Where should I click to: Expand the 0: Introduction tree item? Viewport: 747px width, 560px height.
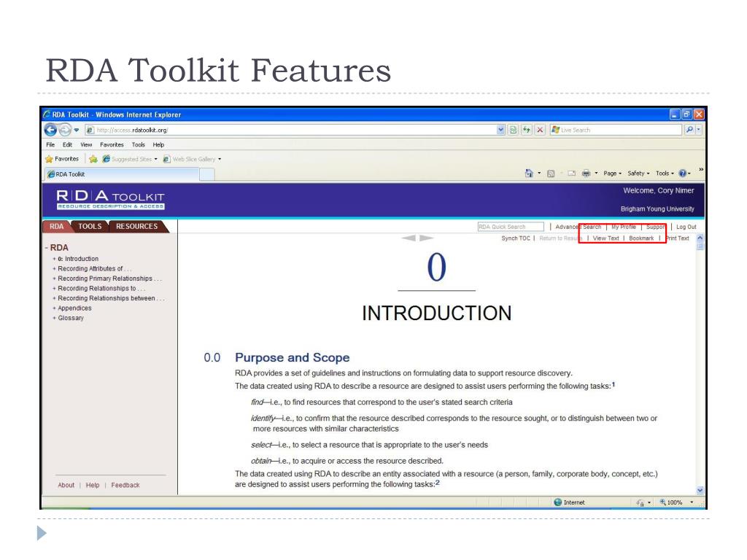pos(54,259)
